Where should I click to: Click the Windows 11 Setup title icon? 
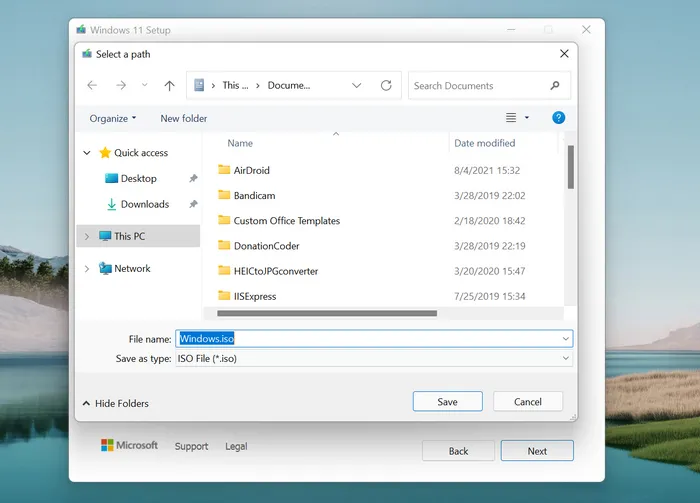[81, 29]
